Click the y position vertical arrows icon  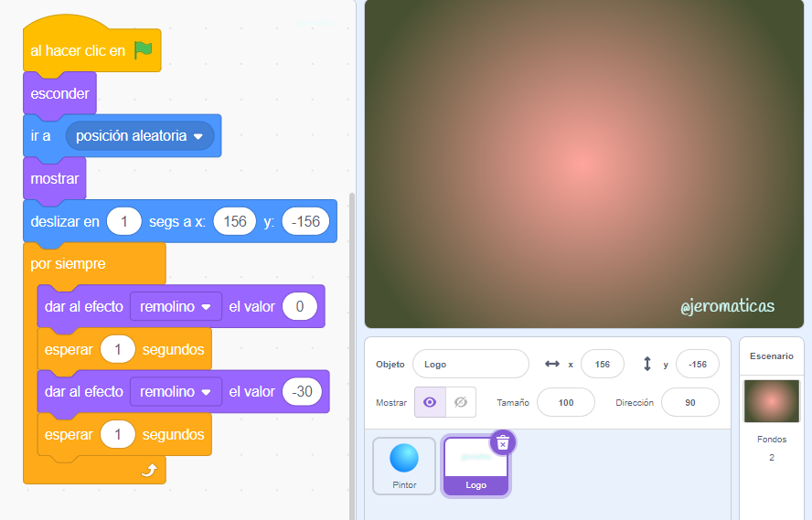tap(646, 364)
